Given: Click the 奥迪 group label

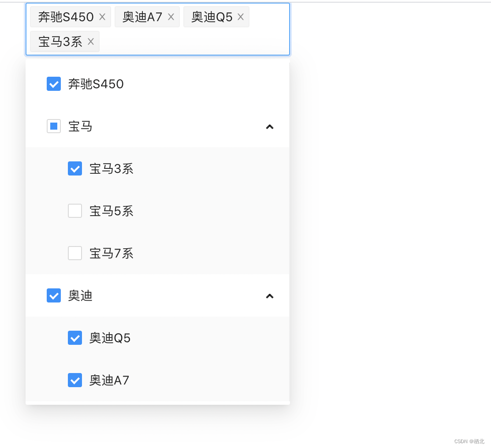Looking at the screenshot, I should [x=80, y=295].
